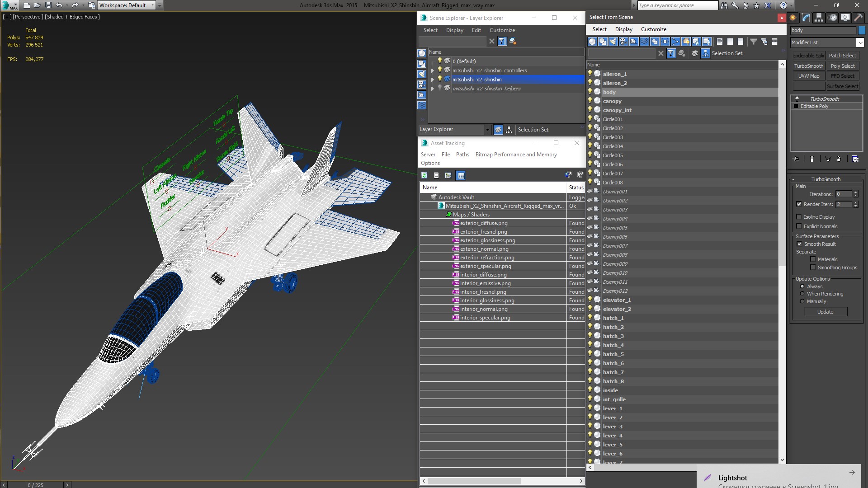868x488 pixels.
Task: Open Display menu in Scene Explorer
Action: [x=454, y=30]
